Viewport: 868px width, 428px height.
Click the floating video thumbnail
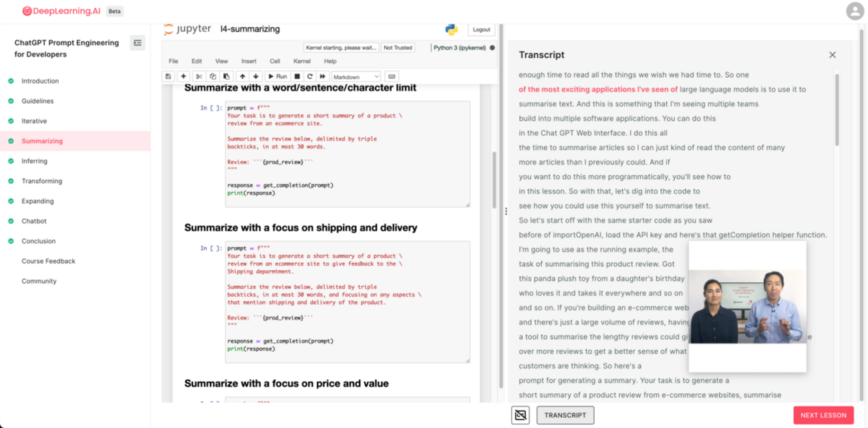[747, 306]
